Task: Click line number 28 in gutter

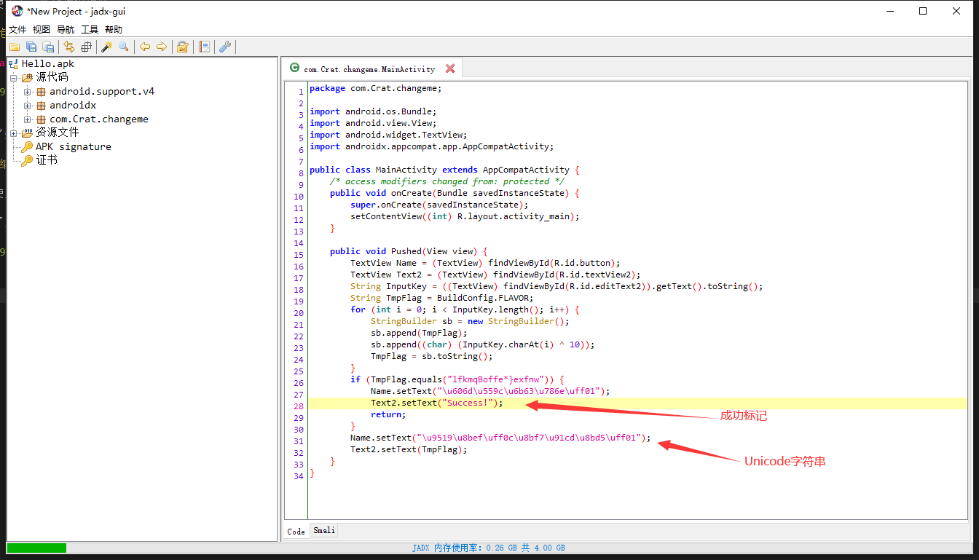Action: pyautogui.click(x=298, y=406)
